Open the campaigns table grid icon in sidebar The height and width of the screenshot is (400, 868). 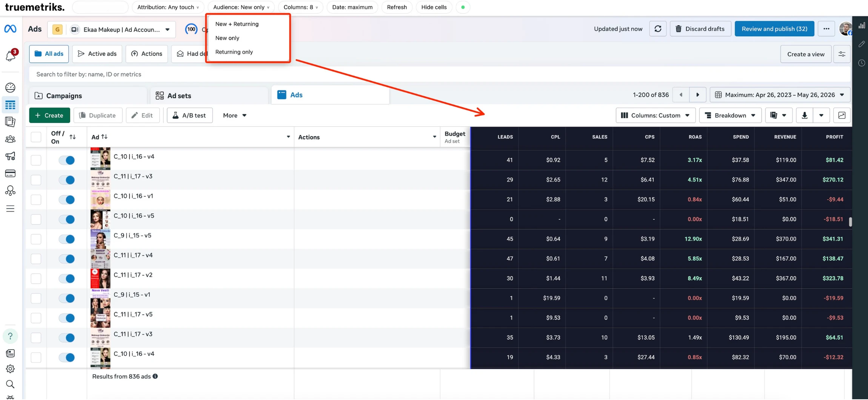pos(10,105)
